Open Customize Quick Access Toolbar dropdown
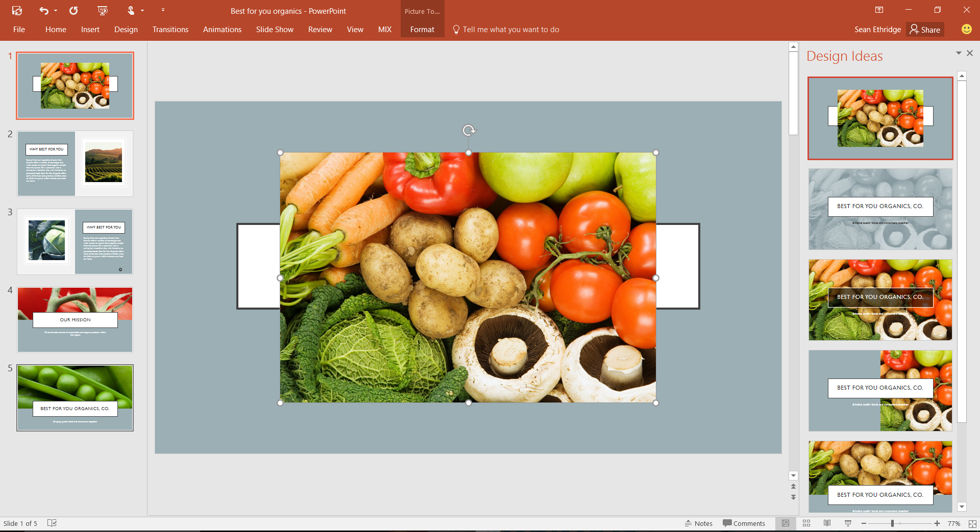The width and height of the screenshot is (980, 532). 163,10
